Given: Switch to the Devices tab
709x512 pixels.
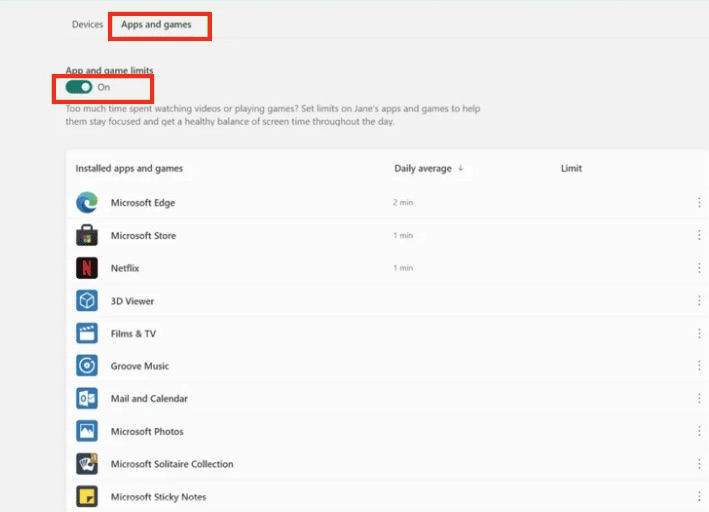Looking at the screenshot, I should click(87, 25).
